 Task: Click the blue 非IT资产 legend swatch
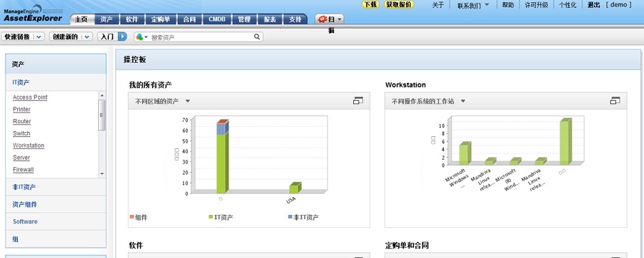point(290,216)
